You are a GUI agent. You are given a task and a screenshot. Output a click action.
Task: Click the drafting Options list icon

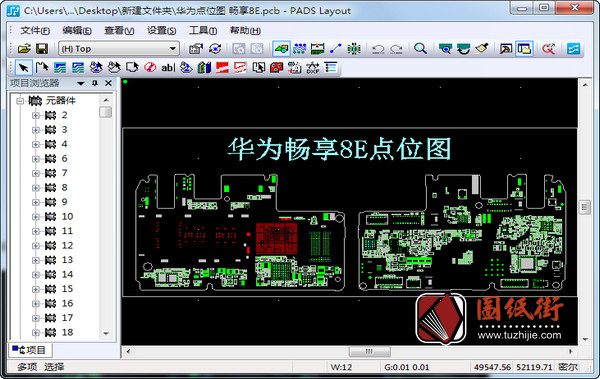(x=331, y=68)
